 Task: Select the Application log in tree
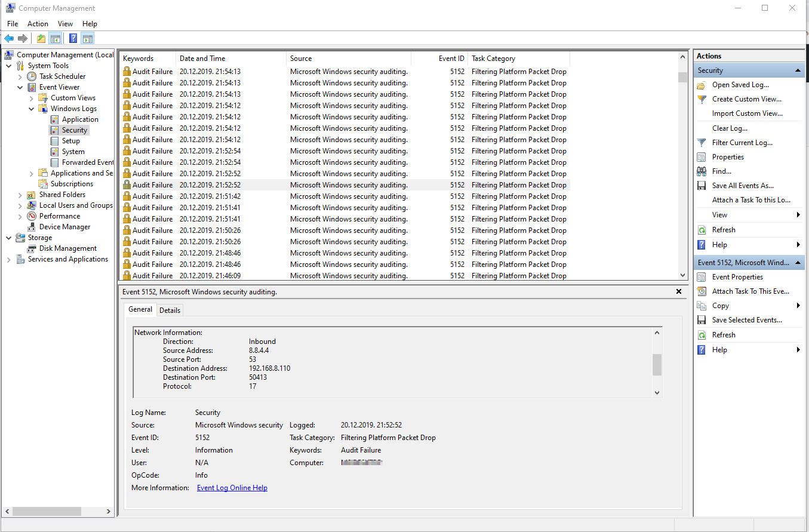click(x=80, y=119)
